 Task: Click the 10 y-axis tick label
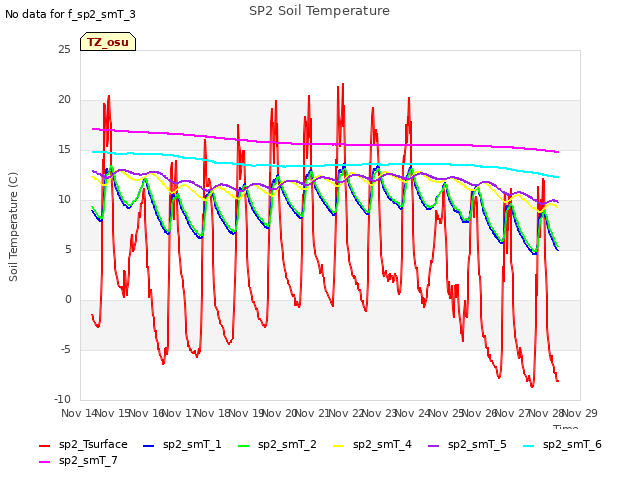64,200
